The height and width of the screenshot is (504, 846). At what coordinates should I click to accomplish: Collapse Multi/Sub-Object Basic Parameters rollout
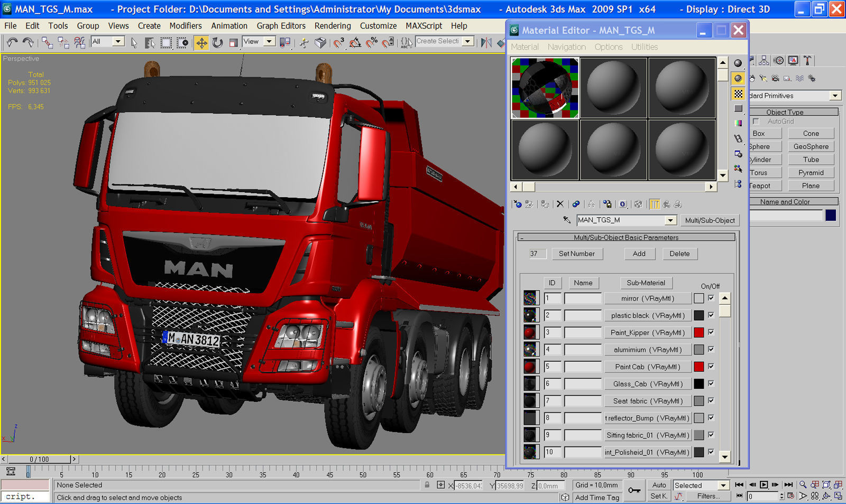pos(626,237)
